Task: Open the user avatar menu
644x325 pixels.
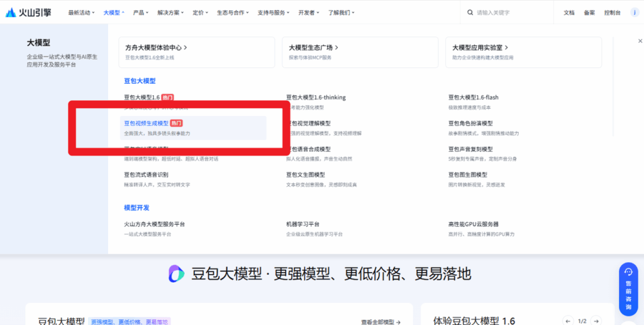Action: (x=634, y=13)
